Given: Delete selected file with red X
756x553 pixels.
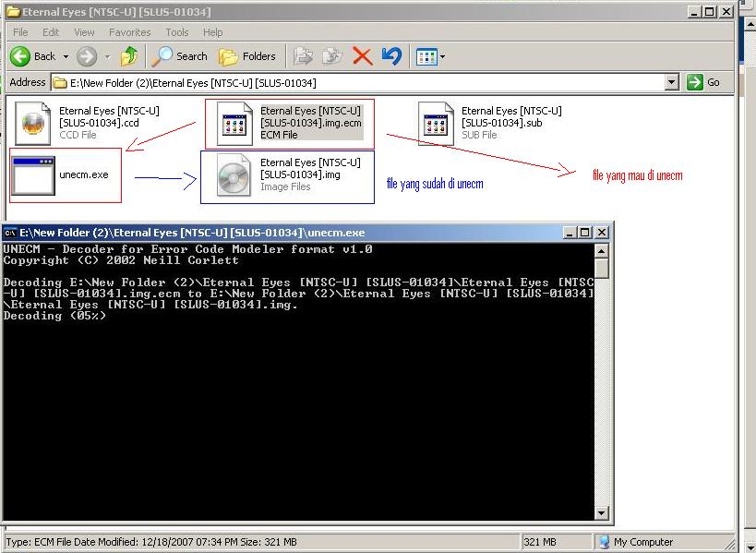Looking at the screenshot, I should [362, 56].
